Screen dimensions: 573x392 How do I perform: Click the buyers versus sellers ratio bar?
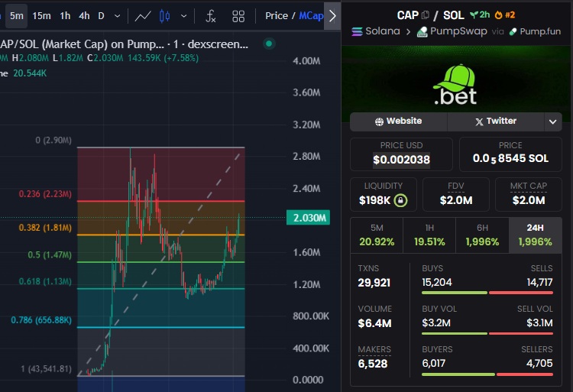tap(487, 374)
